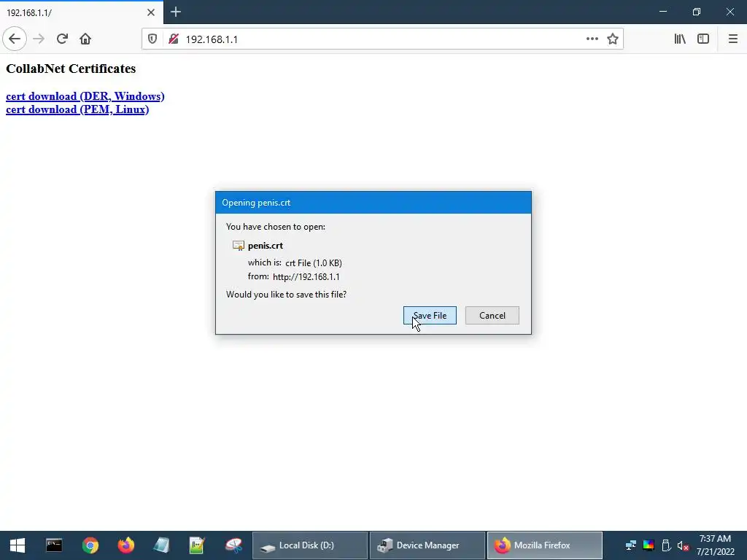
Task: Click the forward navigation arrow
Action: pos(39,39)
